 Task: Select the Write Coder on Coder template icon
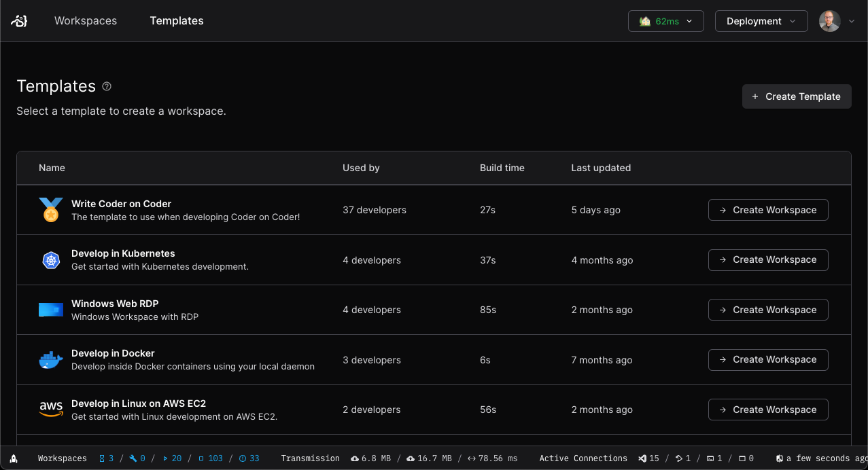point(50,210)
